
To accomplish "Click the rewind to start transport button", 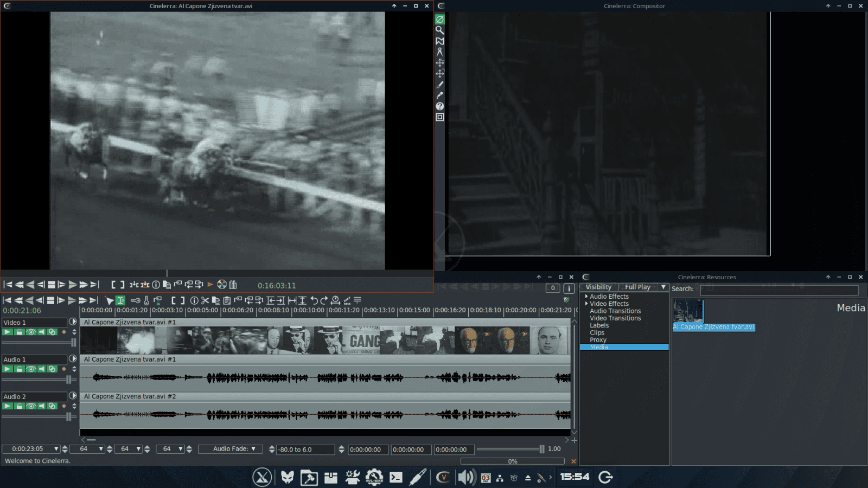I will [x=7, y=300].
